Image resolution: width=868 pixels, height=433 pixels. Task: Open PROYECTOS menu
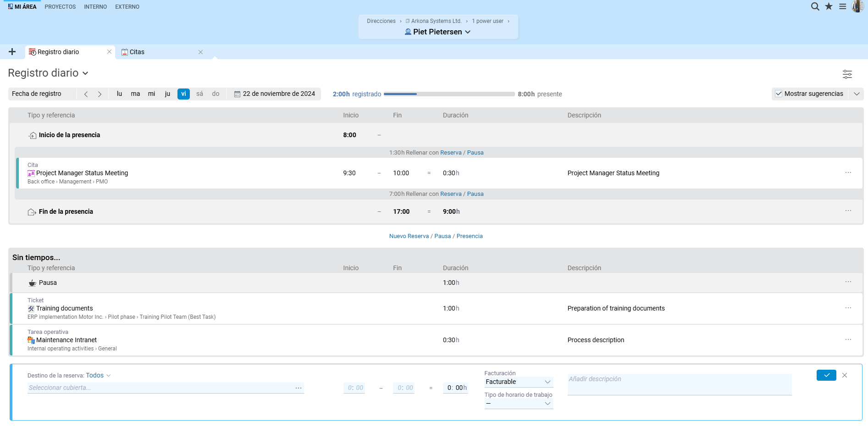[60, 7]
